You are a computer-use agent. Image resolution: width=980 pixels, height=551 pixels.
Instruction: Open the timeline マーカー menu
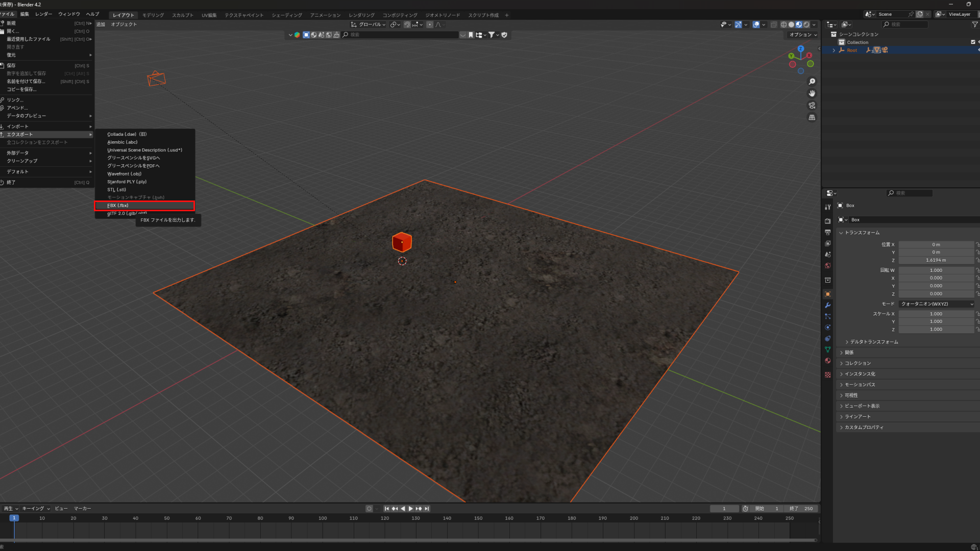(x=82, y=509)
